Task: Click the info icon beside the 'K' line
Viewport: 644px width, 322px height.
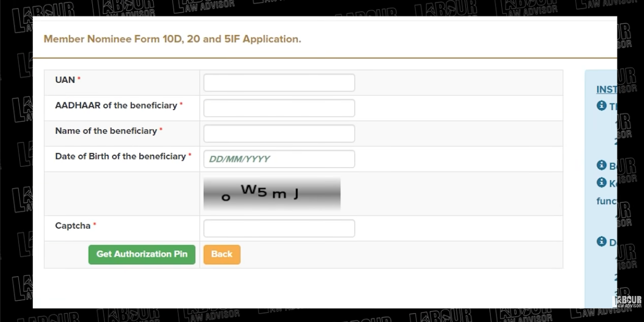Action: [x=601, y=183]
